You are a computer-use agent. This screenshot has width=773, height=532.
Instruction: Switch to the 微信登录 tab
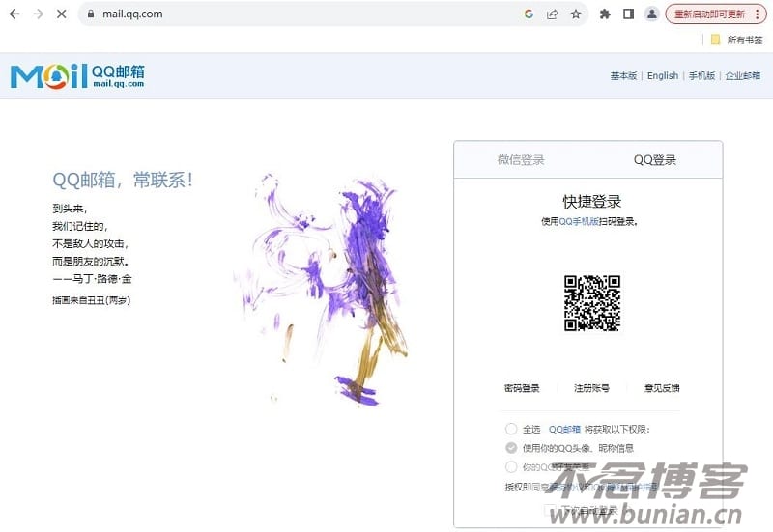coord(521,160)
